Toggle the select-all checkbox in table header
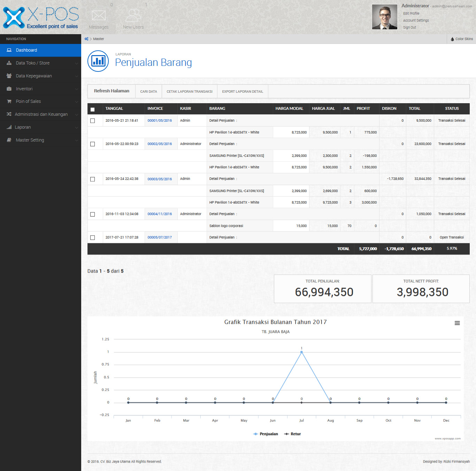Screen dimensions: 476x471 [93, 109]
